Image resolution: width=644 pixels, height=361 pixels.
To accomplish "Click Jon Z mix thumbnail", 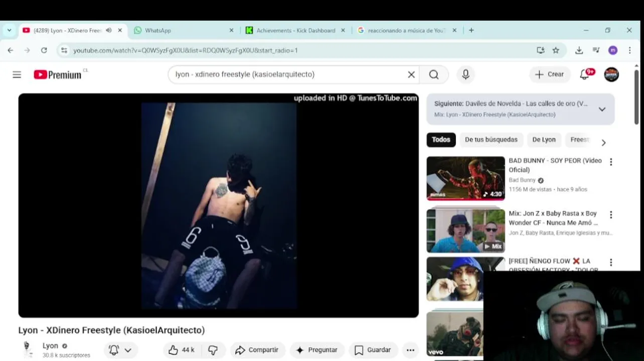I will point(465,231).
